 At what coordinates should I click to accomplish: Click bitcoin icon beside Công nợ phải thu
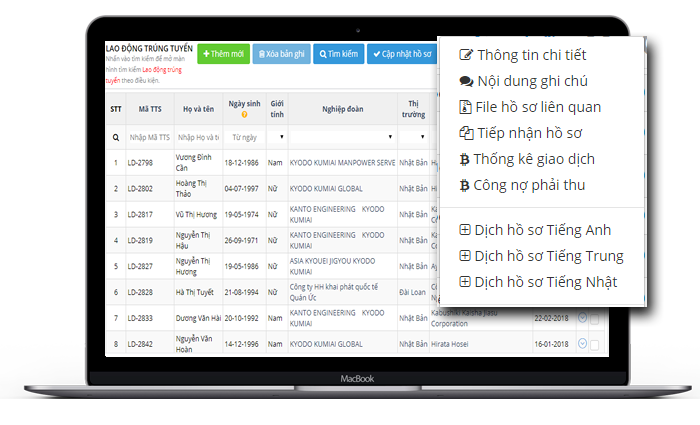tap(464, 185)
